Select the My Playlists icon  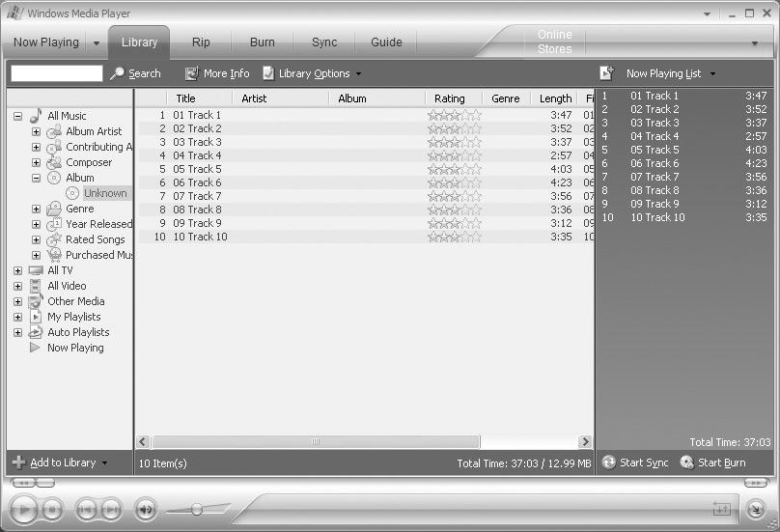[36, 317]
